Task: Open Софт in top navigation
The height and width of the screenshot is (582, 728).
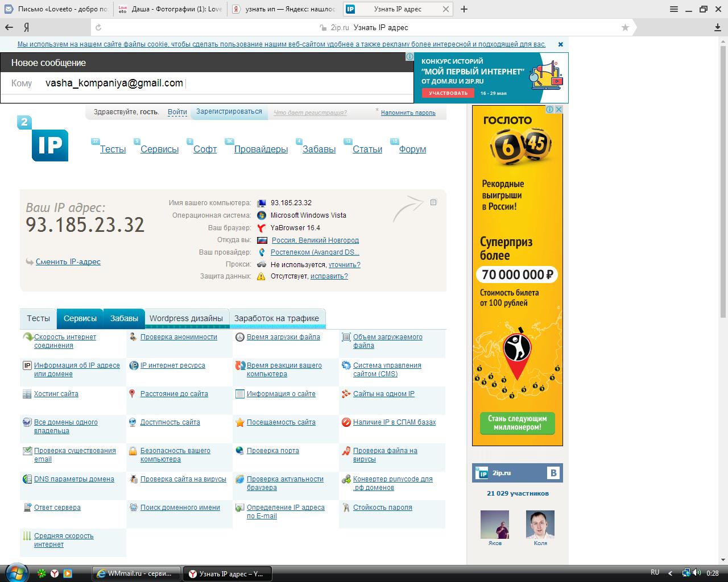Action: pos(205,149)
